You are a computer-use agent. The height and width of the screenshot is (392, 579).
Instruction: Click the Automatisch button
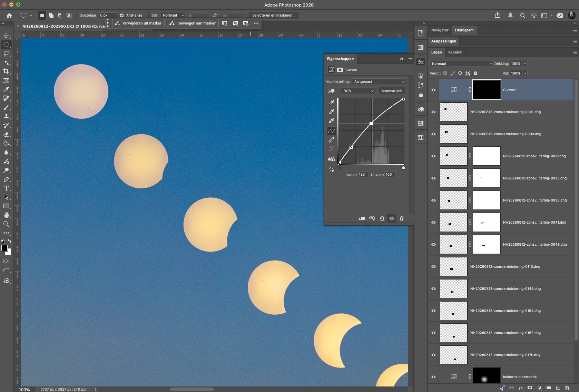pos(392,91)
